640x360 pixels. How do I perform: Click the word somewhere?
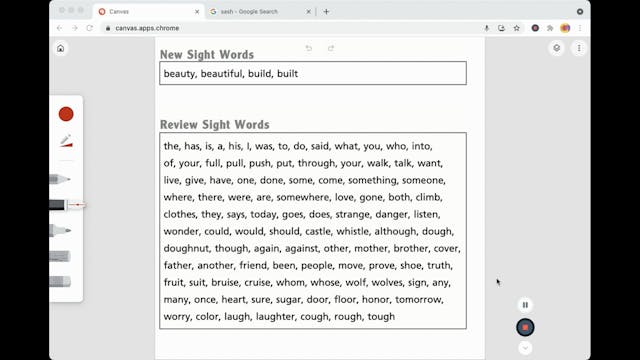pos(302,198)
